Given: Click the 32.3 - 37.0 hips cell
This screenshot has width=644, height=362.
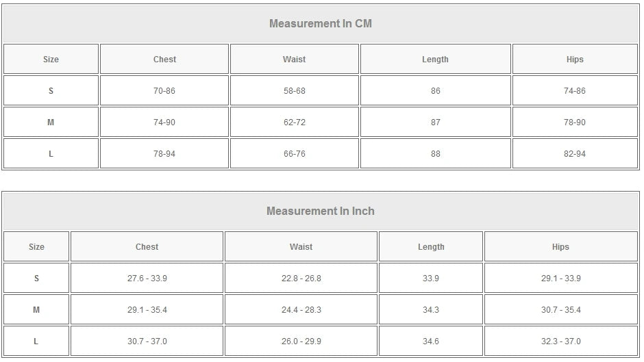Looking at the screenshot, I should 560,341.
